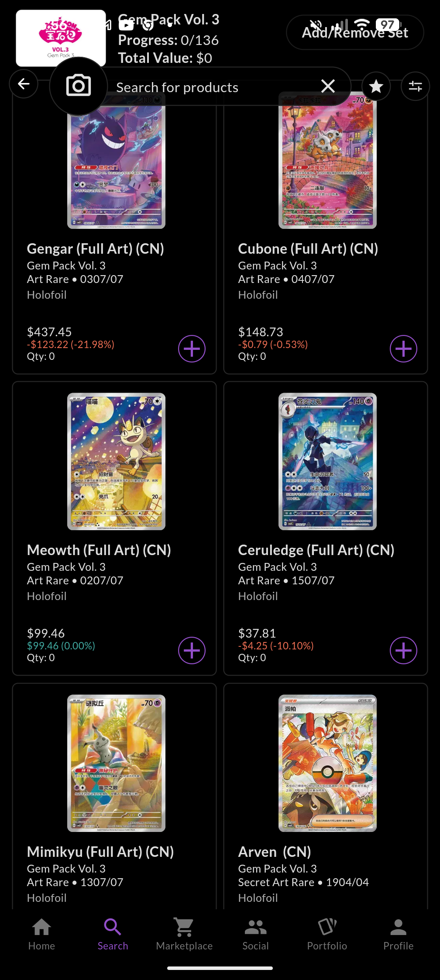Clear search with the X icon
Viewport: 440px width, 980px height.
[x=328, y=86]
